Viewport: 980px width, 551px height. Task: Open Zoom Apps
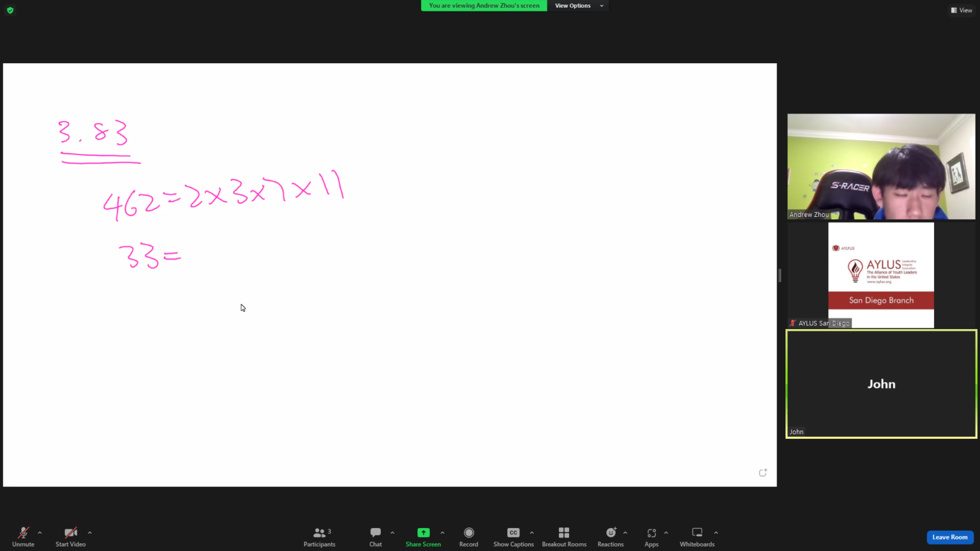651,537
